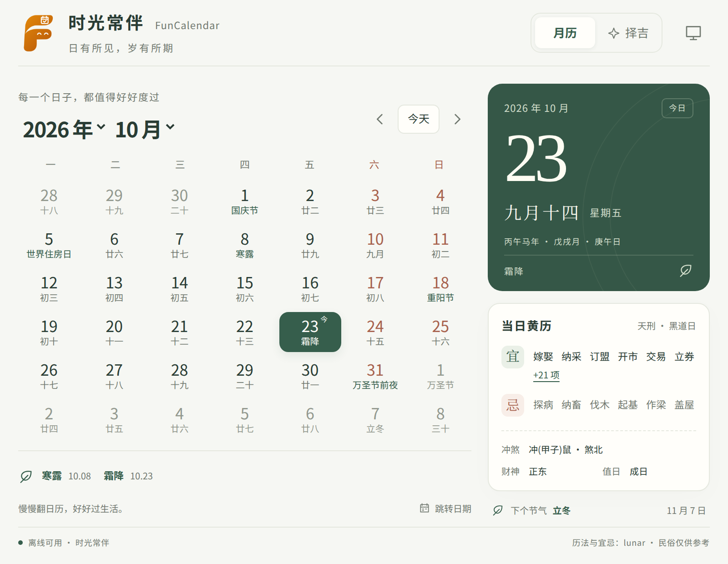Select today's cell, October 23 霜降

pyautogui.click(x=310, y=332)
